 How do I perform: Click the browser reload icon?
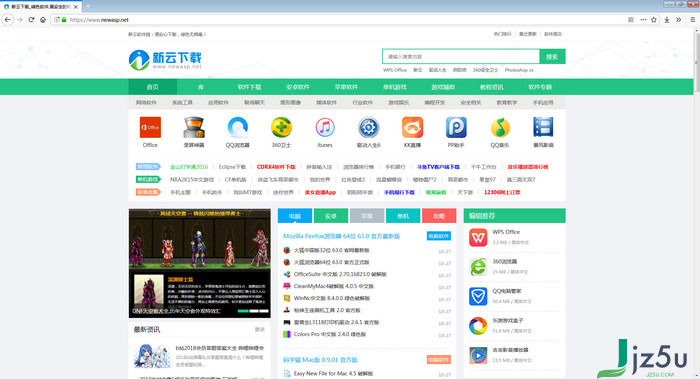(x=31, y=20)
